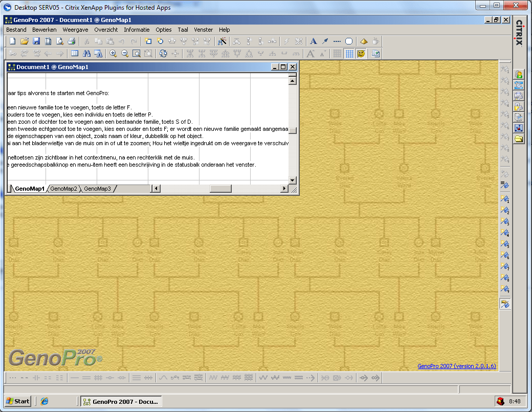Click the horizontal scrollbar right arrow
The width and height of the screenshot is (532, 412).
pos(284,189)
